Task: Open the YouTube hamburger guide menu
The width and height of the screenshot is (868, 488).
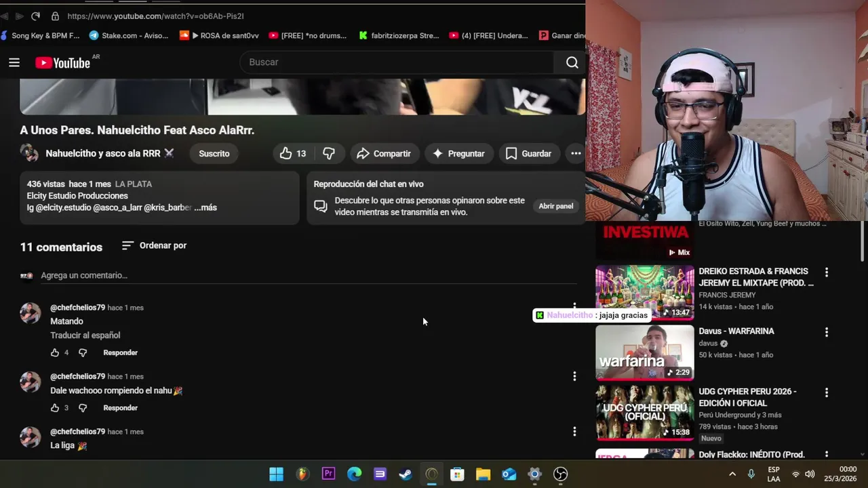Action: pyautogui.click(x=14, y=62)
